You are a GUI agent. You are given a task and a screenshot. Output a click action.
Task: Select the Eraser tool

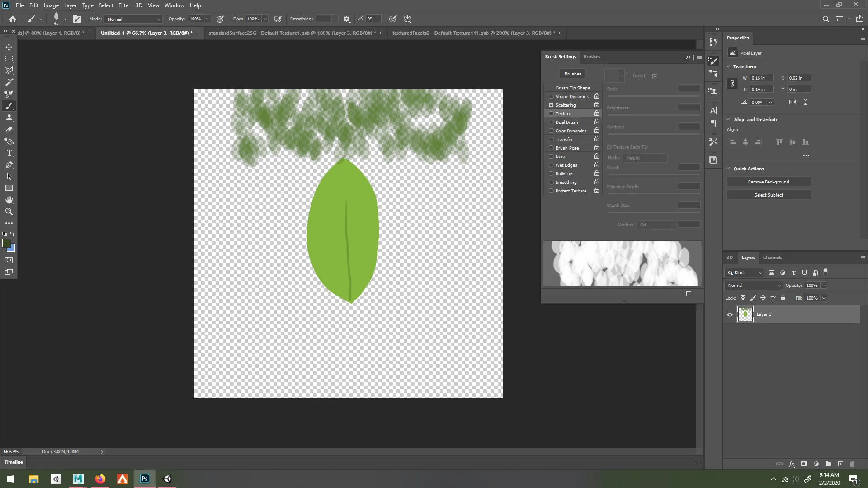[9, 129]
